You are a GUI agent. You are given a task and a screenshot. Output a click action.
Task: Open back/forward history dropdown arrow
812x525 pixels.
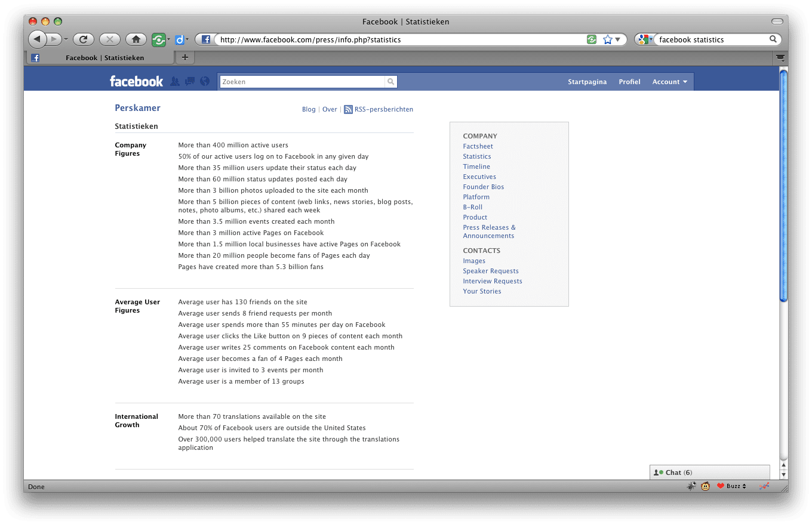click(66, 39)
